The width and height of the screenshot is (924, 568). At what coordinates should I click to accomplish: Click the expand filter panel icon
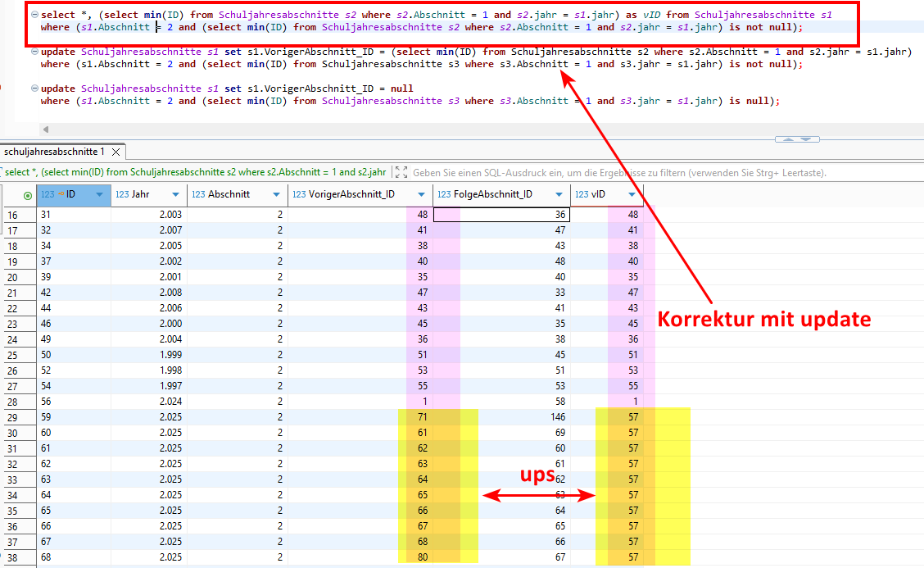[x=401, y=173]
